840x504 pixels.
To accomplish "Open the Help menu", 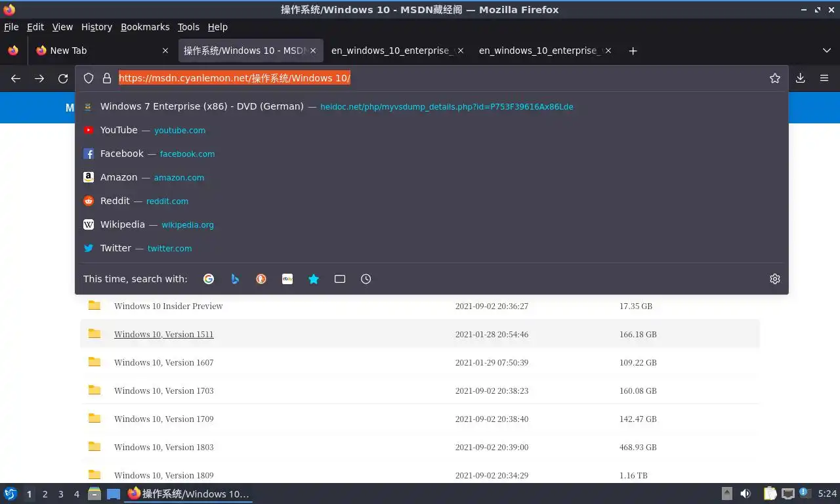I will pos(218,27).
